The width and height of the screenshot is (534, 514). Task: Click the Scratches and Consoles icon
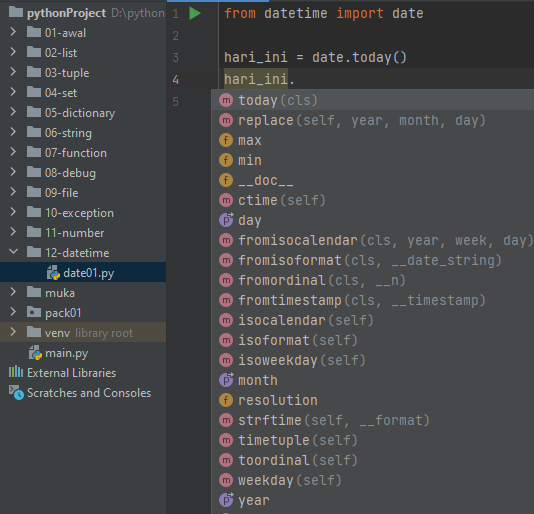[x=16, y=392]
